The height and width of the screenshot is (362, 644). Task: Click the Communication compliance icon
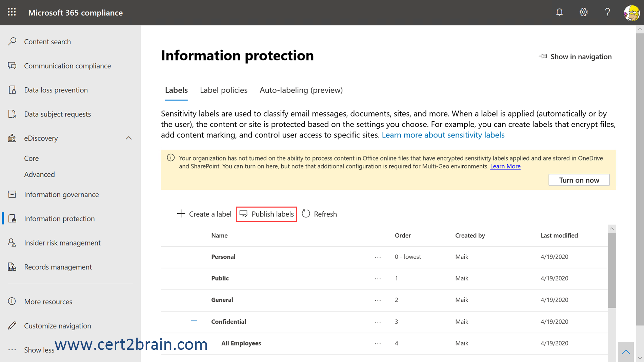click(x=12, y=66)
